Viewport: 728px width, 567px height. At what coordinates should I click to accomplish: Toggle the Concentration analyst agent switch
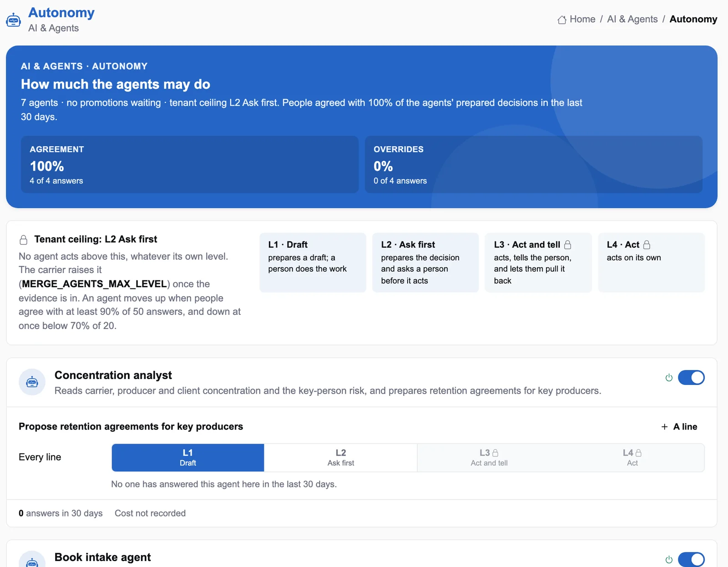point(691,378)
